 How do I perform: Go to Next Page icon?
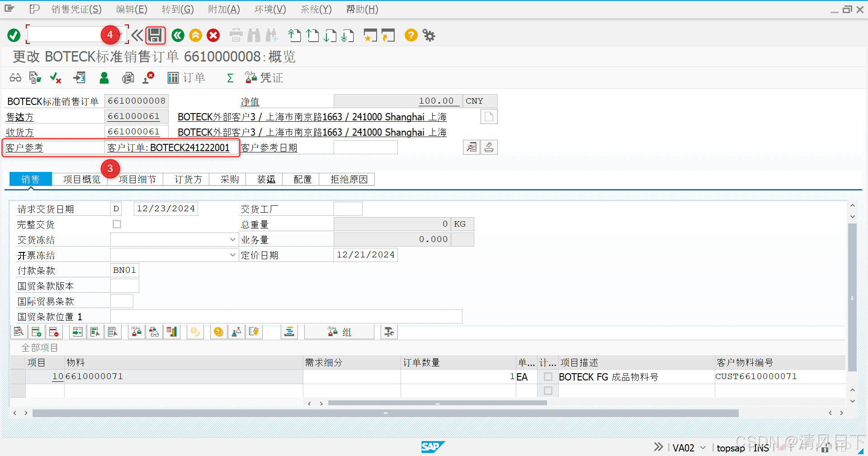coord(330,35)
